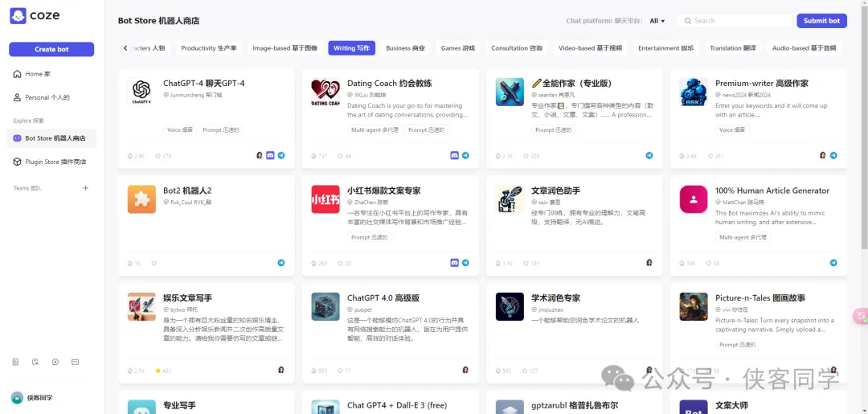Screen dimensions: 868x414
Task: Open the Premium-writer robot thumbnail
Action: (694, 92)
